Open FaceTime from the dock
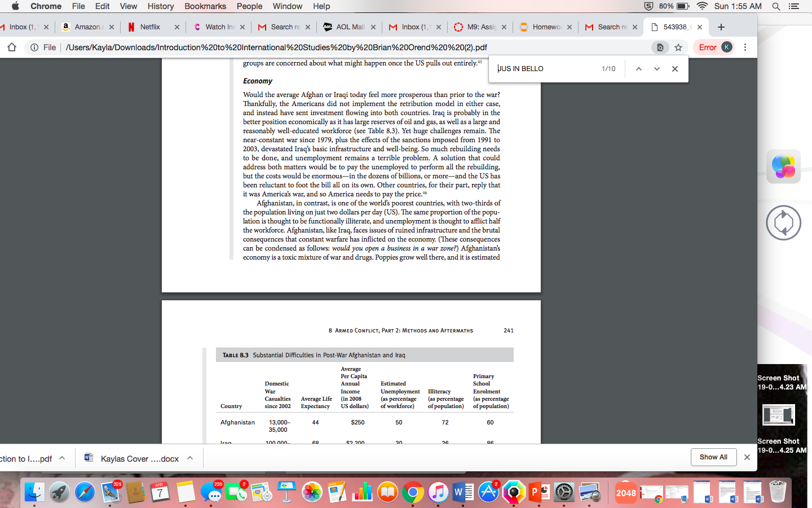This screenshot has height=508, width=812. point(236,492)
